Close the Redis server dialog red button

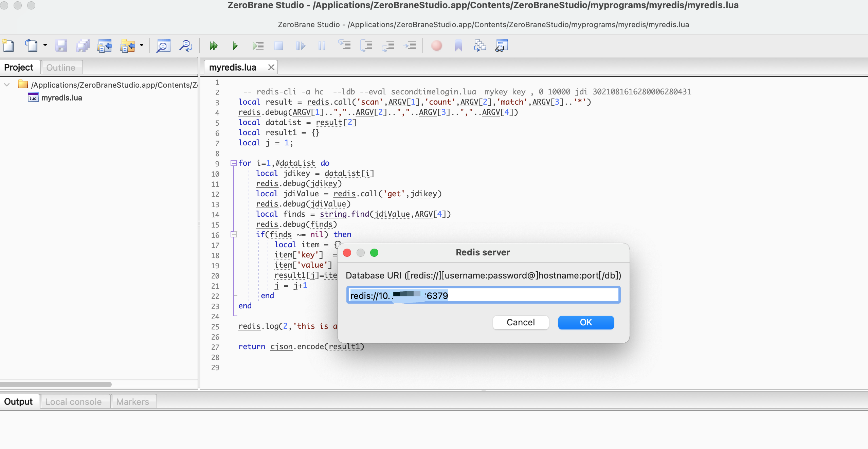pos(347,253)
